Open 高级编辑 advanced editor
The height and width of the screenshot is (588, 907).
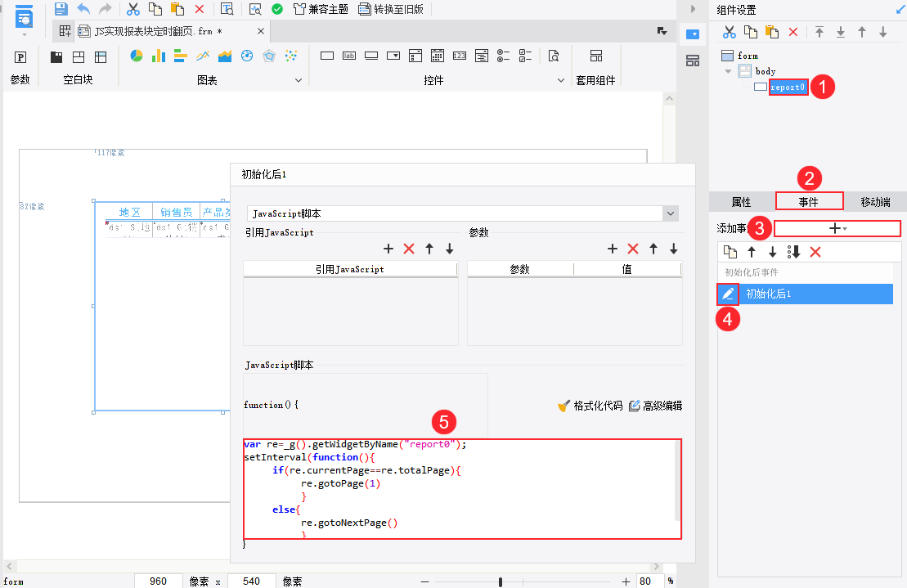click(x=656, y=406)
